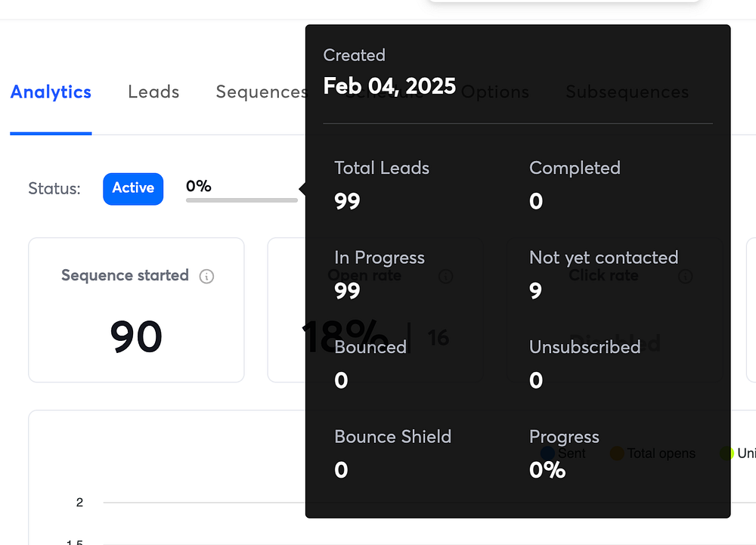Click the blue Active status badge
Viewport: 756px width, 545px height.
click(133, 188)
